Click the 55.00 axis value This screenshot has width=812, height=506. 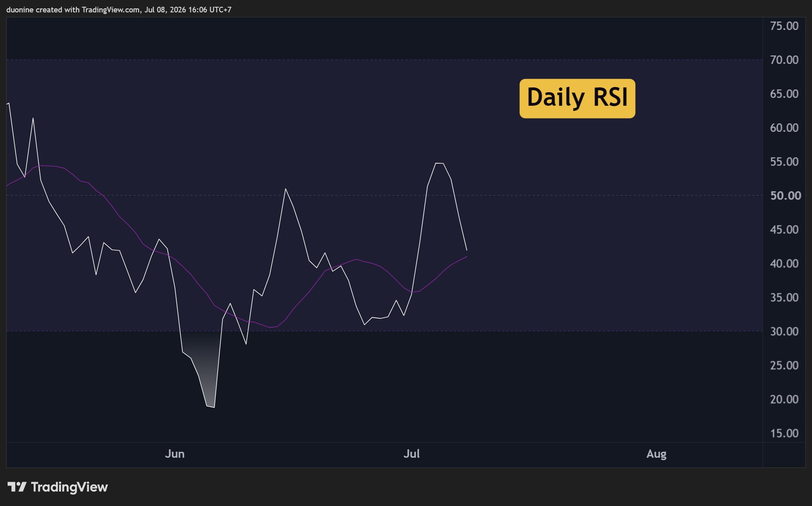(x=784, y=162)
